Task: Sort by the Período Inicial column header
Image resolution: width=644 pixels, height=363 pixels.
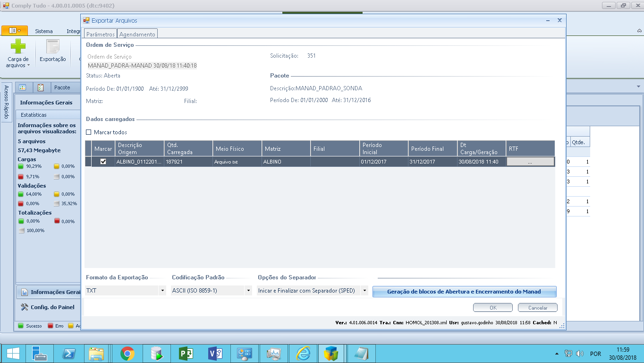Action: coord(384,148)
